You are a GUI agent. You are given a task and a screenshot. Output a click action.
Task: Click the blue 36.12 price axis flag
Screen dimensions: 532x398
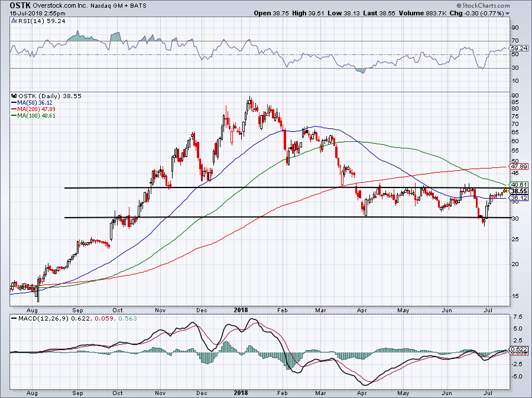click(519, 198)
